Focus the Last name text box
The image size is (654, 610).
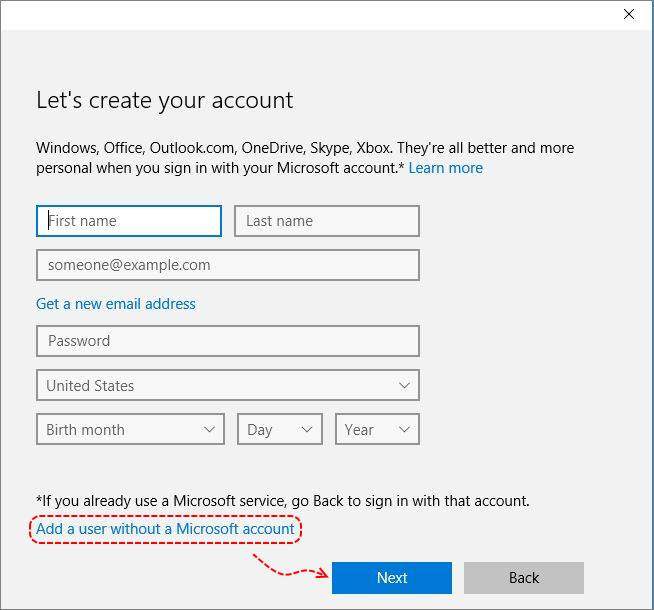pos(326,221)
